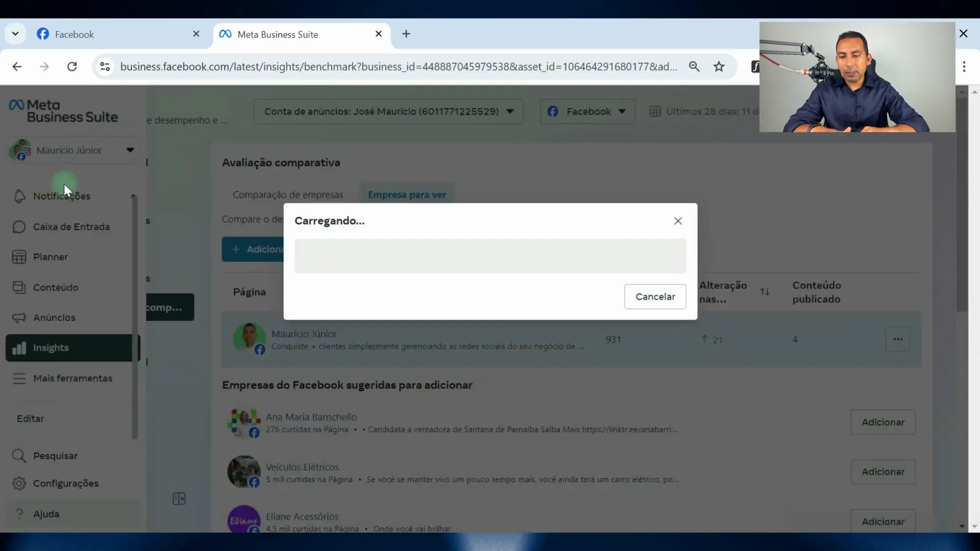Image resolution: width=980 pixels, height=551 pixels.
Task: Expand Maurício Júnior account dropdown
Action: pyautogui.click(x=129, y=150)
